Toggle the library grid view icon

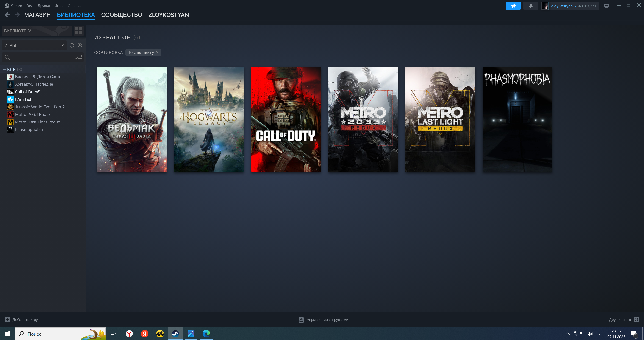pos(78,31)
